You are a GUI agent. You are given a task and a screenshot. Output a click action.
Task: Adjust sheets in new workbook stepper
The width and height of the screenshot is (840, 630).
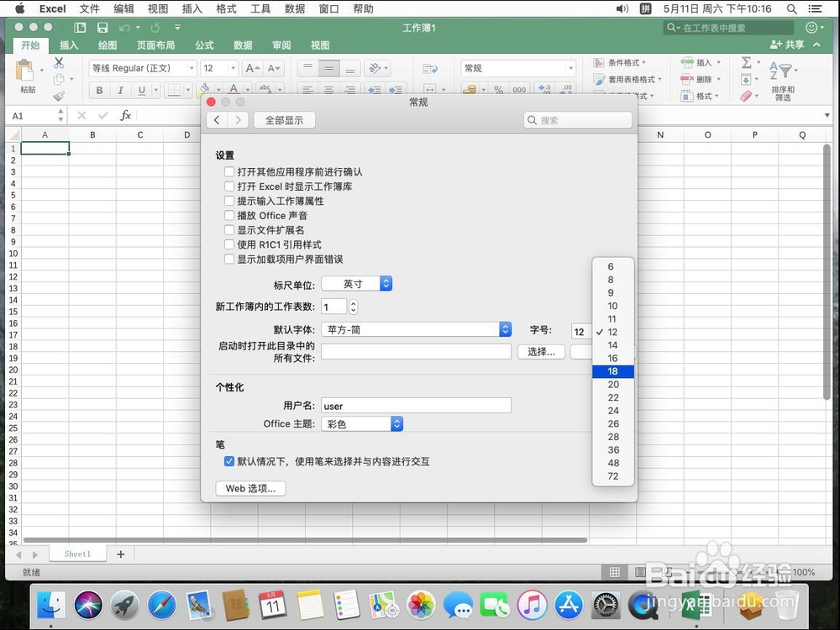point(353,307)
